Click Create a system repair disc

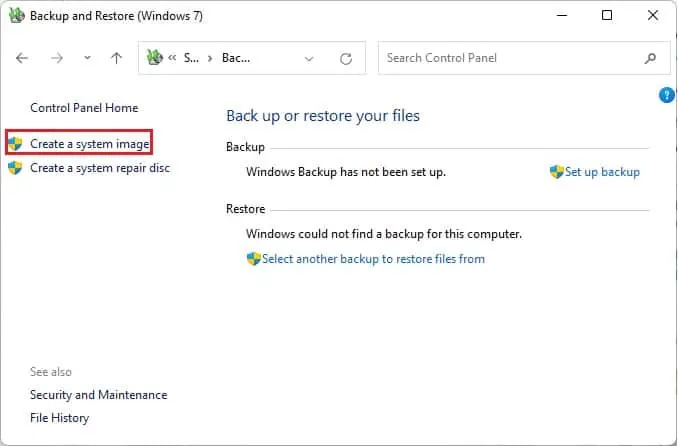point(100,168)
